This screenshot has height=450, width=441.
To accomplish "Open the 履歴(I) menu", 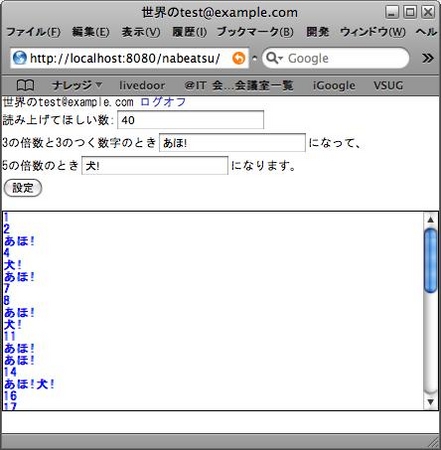I will point(189,32).
